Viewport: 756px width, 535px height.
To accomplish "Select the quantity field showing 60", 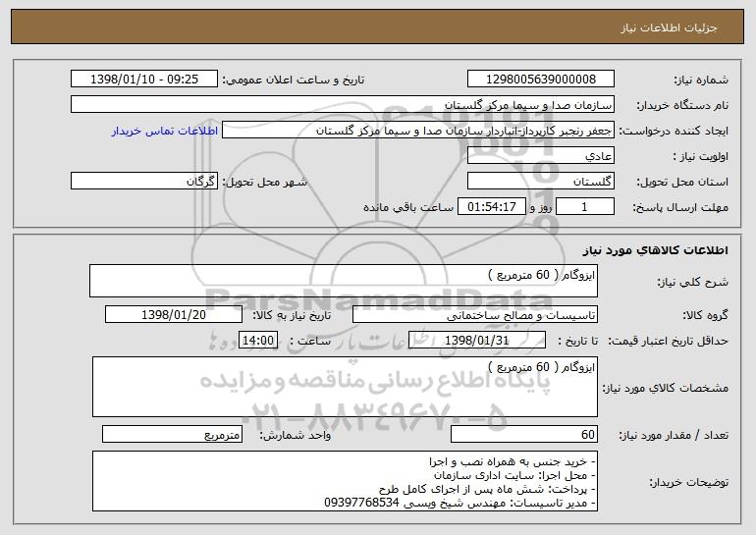I will coord(524,434).
